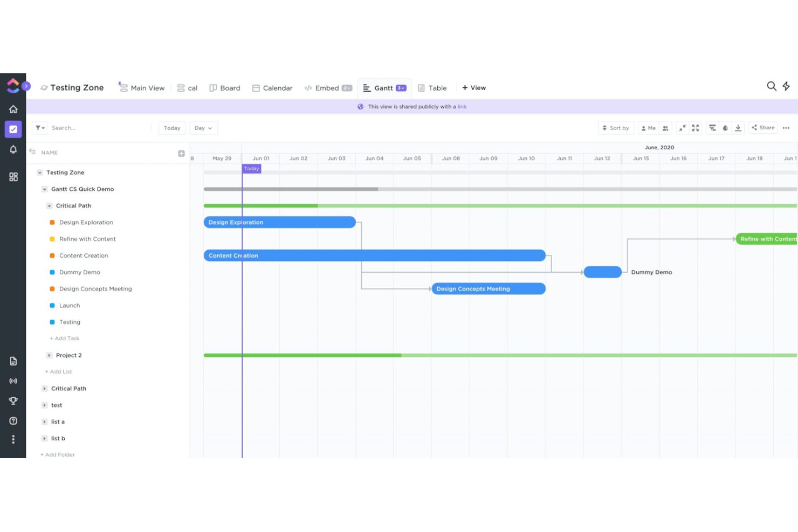Click the Search input field
This screenshot has width=798, height=532.
tap(100, 128)
